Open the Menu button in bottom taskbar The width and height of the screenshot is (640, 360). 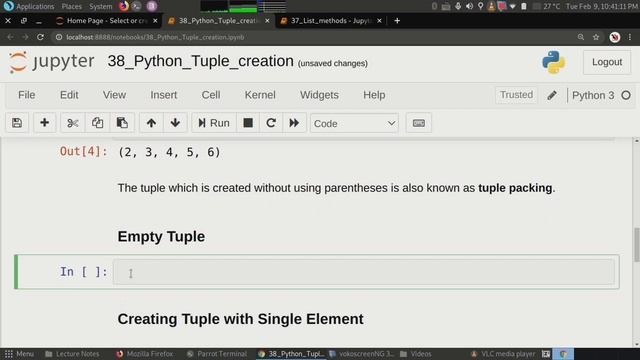coord(19,354)
